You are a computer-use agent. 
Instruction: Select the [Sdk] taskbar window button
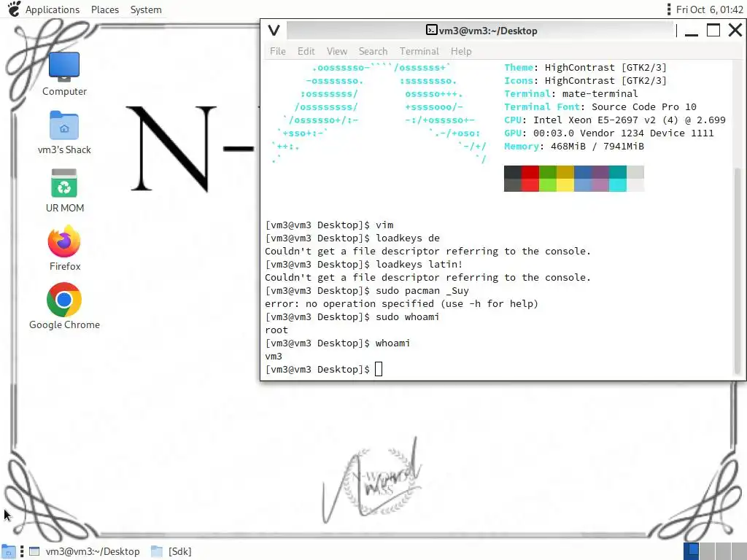[171, 551]
